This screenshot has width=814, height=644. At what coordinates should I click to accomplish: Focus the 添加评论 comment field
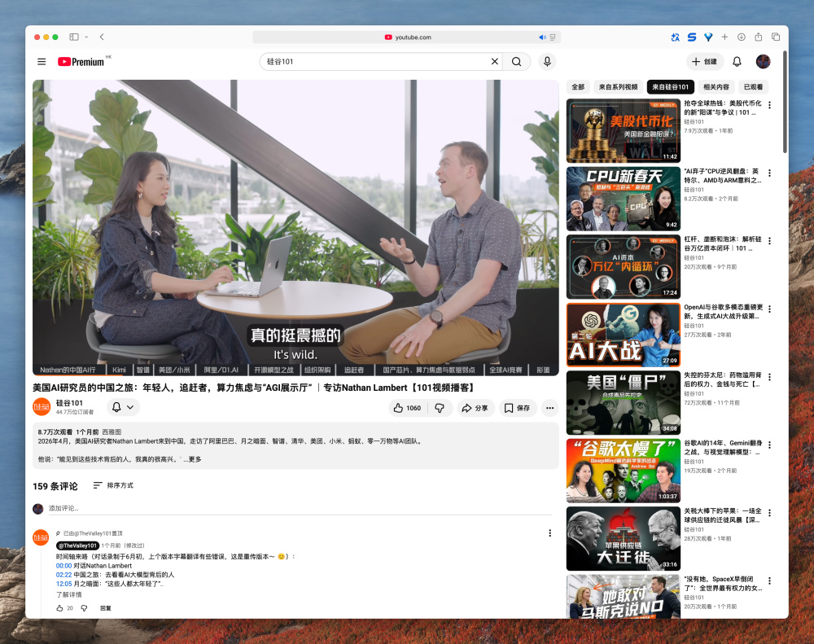tap(300, 508)
